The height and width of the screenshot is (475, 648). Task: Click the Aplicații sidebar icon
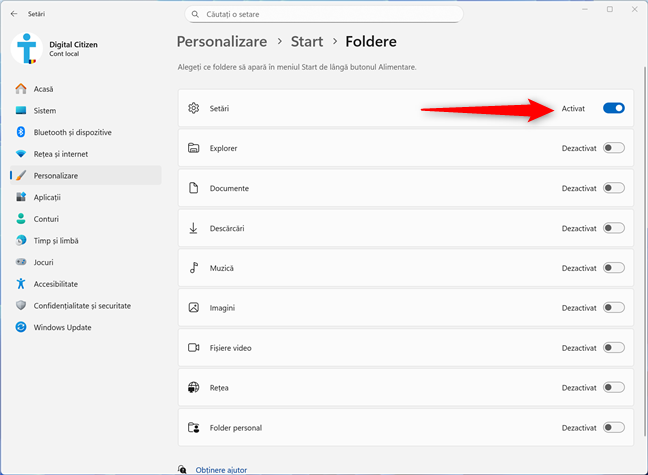(21, 197)
